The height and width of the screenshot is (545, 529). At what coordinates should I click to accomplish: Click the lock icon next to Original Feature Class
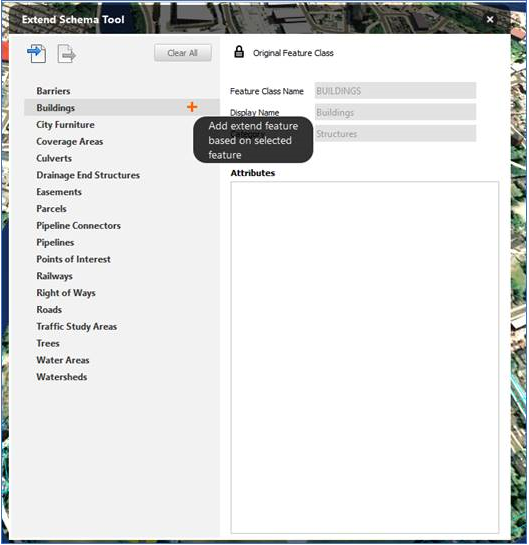click(239, 52)
